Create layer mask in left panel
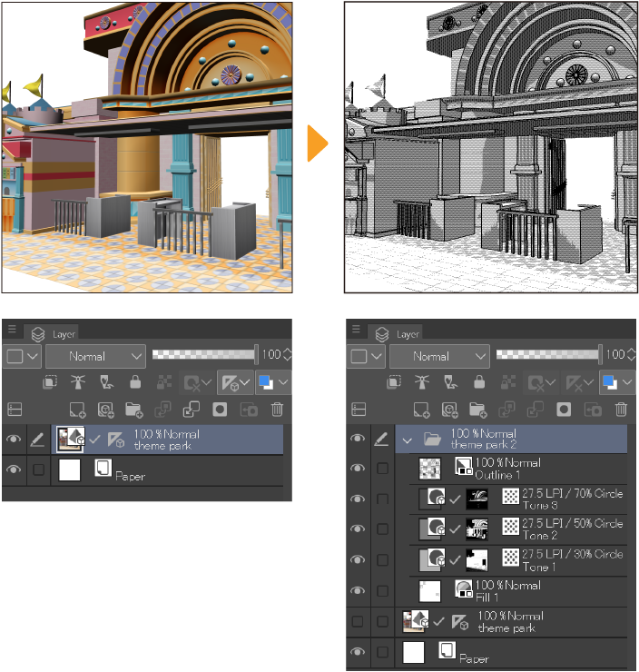639x672 pixels. click(220, 410)
